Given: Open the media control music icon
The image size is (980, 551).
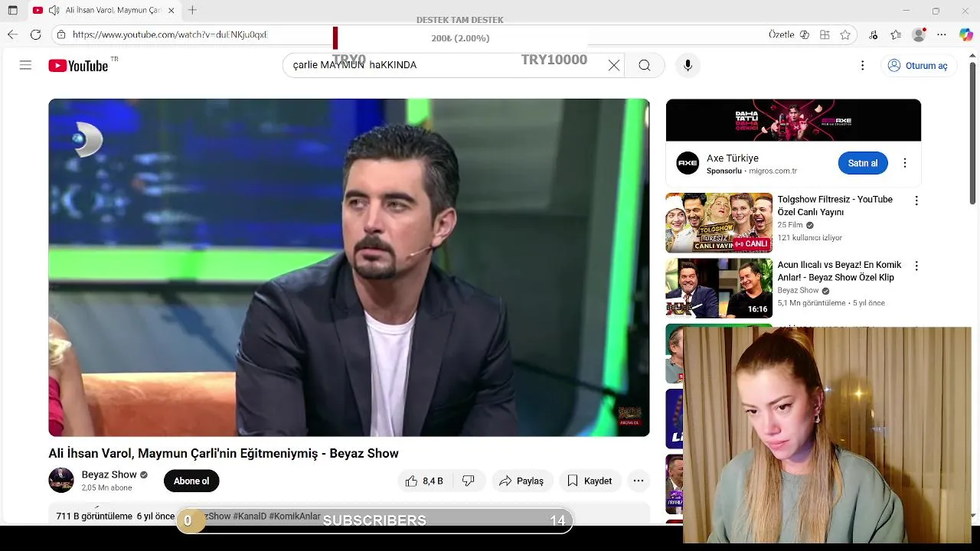Looking at the screenshot, I should (874, 34).
